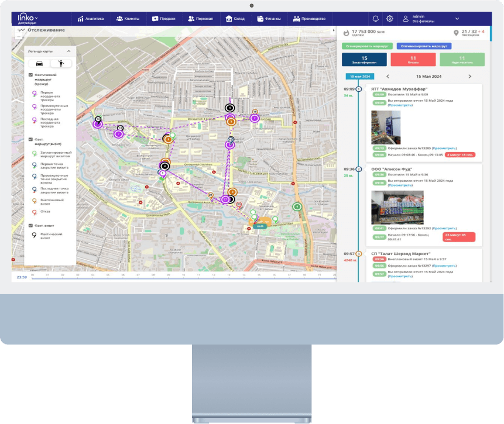Collapse the Легенда карты panel
Image resolution: width=504 pixels, height=424 pixels.
[68, 51]
